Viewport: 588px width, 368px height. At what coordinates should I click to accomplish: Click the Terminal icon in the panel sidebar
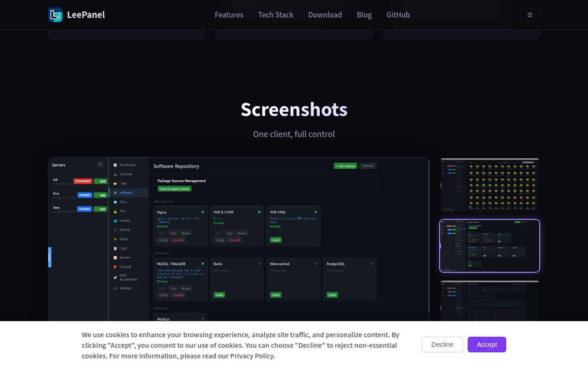pyautogui.click(x=115, y=174)
